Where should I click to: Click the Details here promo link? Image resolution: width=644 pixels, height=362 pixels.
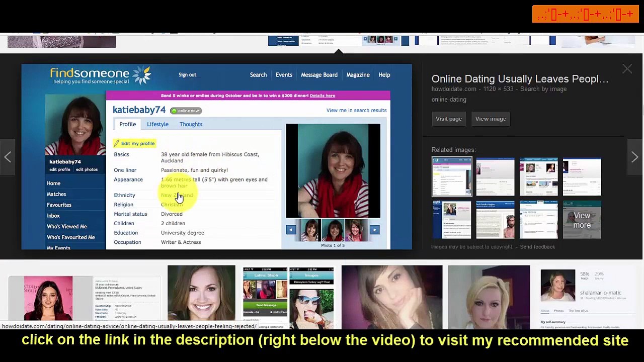click(x=322, y=96)
